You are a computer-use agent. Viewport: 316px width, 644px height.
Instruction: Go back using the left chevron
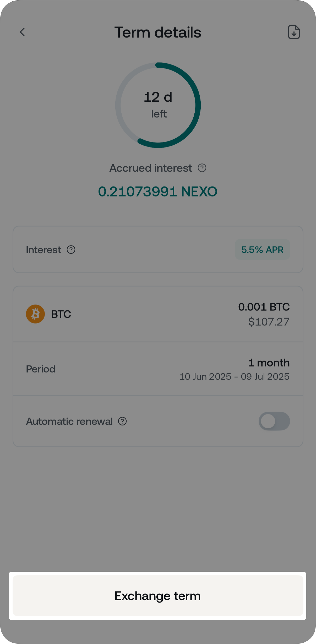tap(22, 32)
